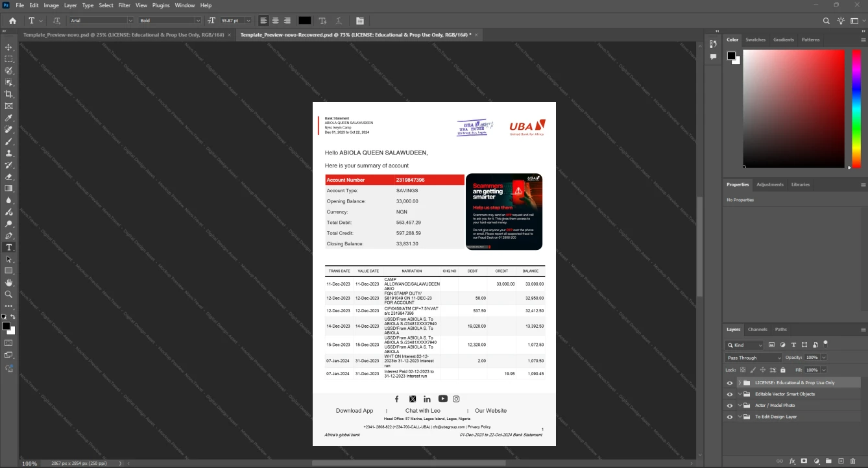The width and height of the screenshot is (868, 468).
Task: Open the Pass Through blend mode dropdown
Action: coord(753,358)
